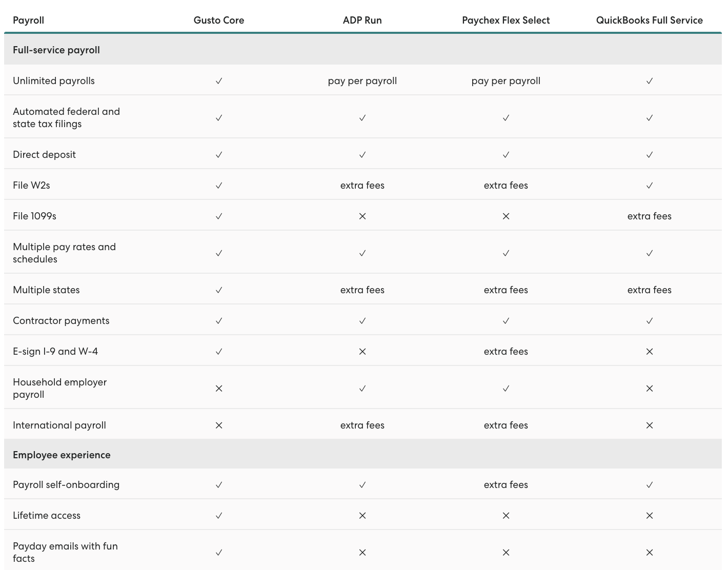The image size is (728, 570).
Task: Click Paychex "extra fees" for E-sign I-9 and W-4
Action: [x=506, y=352]
